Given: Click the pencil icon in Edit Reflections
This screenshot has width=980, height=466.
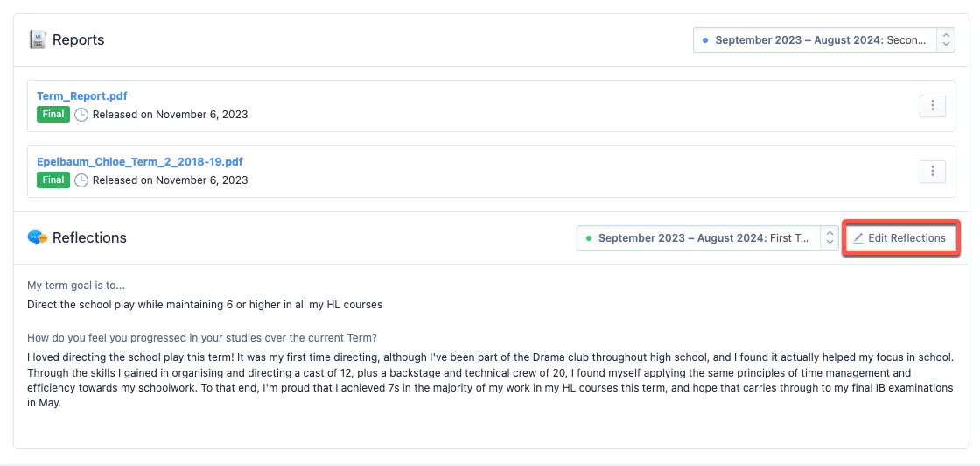Looking at the screenshot, I should tap(858, 238).
